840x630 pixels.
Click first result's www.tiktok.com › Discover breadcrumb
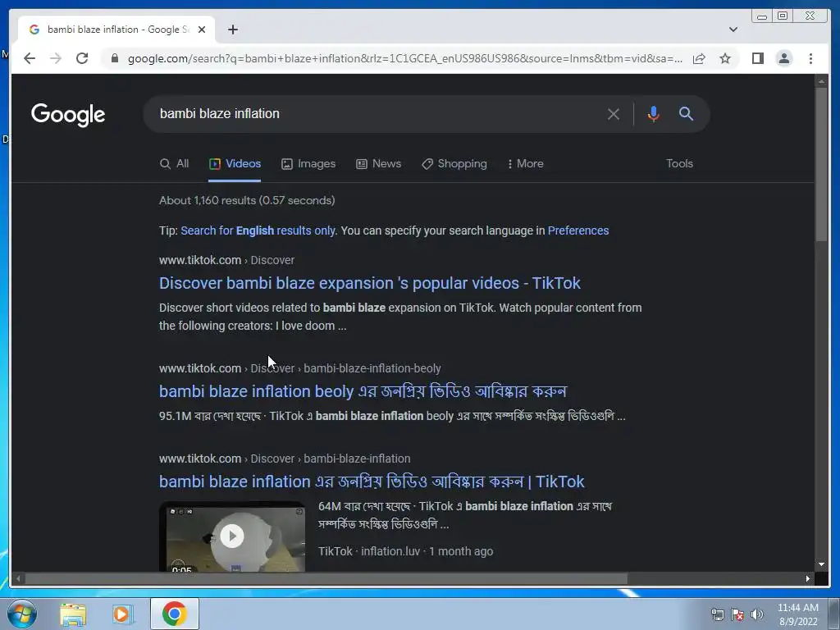point(226,260)
